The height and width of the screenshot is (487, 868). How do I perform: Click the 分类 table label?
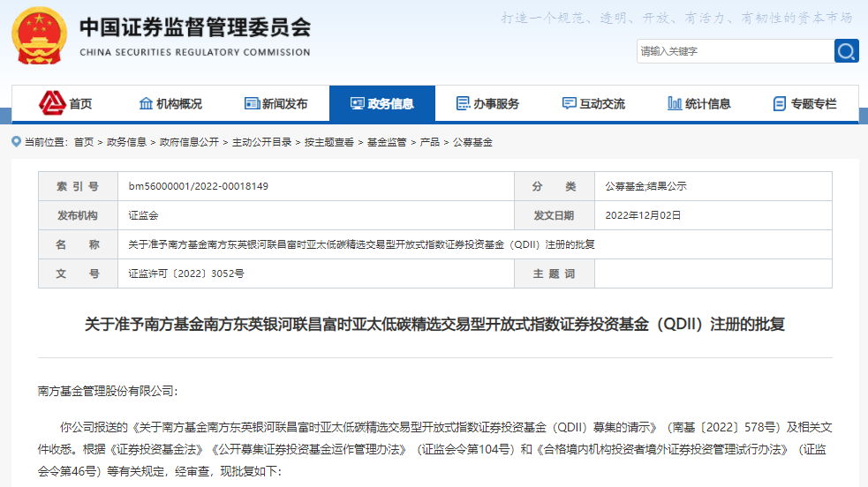point(555,186)
